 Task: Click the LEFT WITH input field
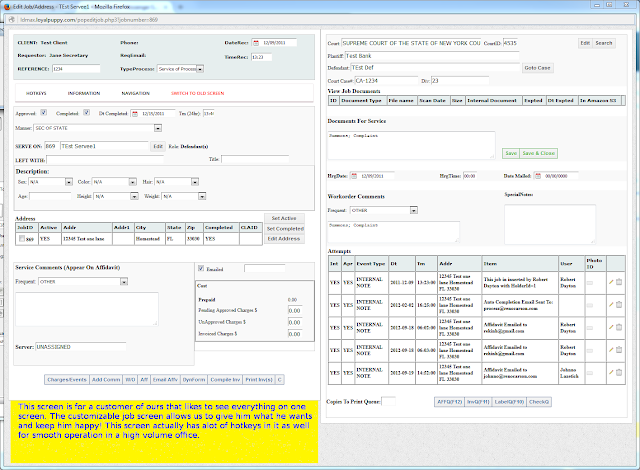(105, 160)
